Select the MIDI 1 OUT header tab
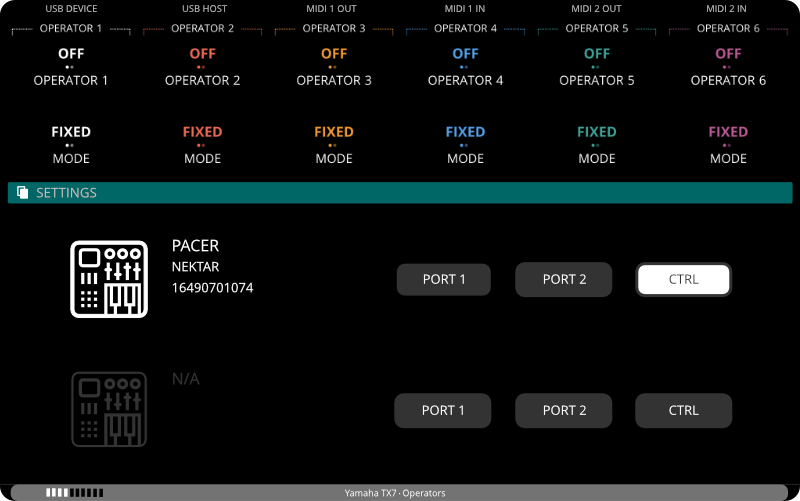Screen dimensions: 800x501 click(334, 9)
